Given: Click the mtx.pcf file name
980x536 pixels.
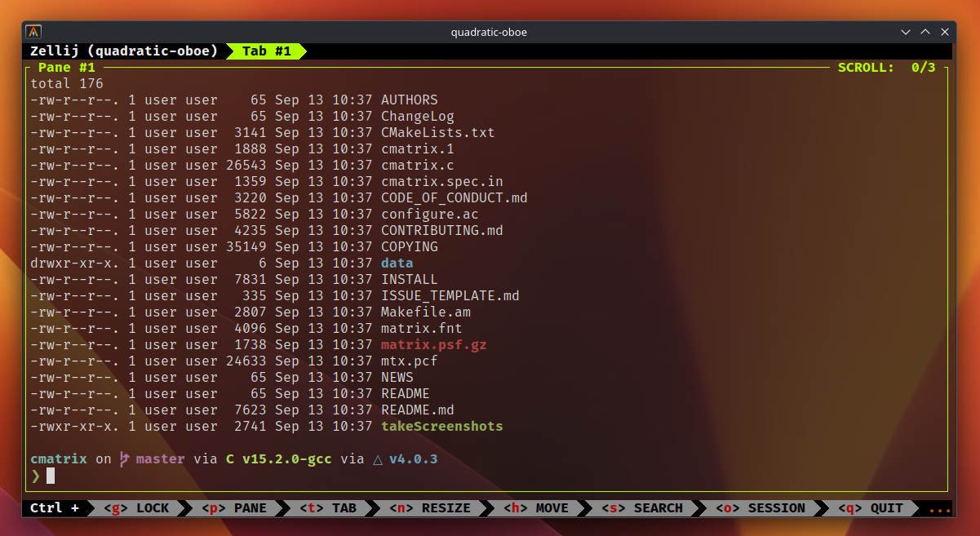Looking at the screenshot, I should [x=410, y=361].
